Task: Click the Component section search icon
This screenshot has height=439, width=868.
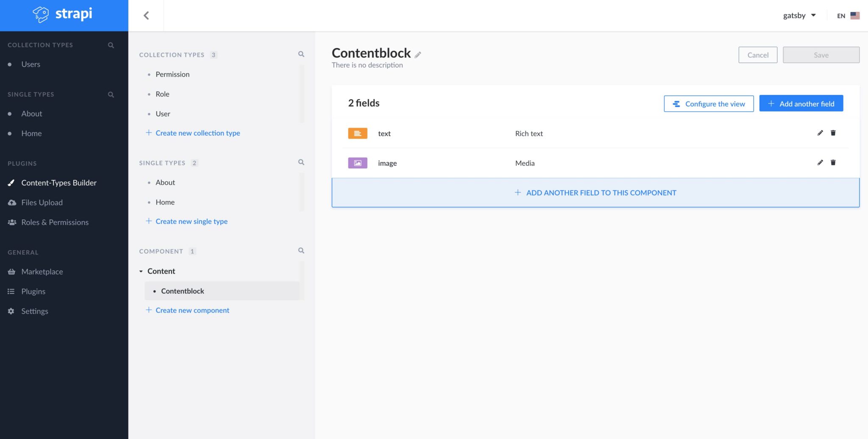Action: [301, 250]
